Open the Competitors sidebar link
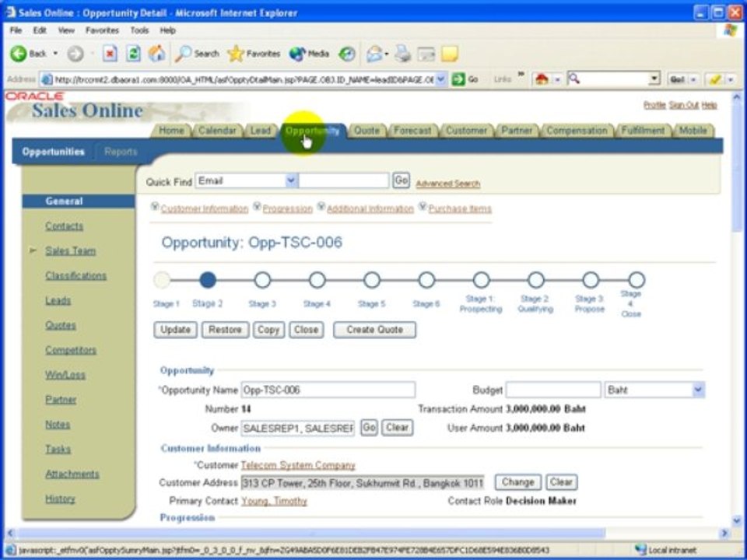This screenshot has width=747, height=560. click(x=71, y=350)
